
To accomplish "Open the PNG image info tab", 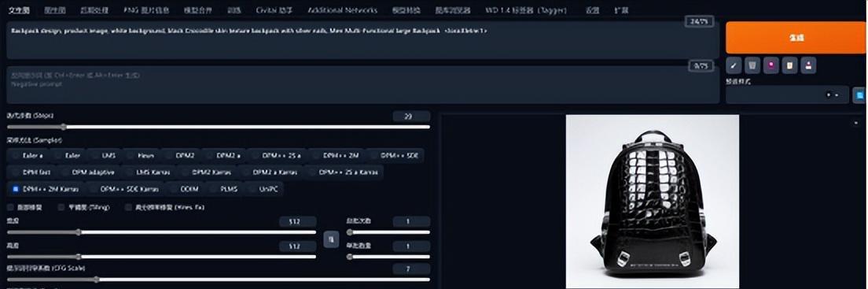I will click(146, 10).
